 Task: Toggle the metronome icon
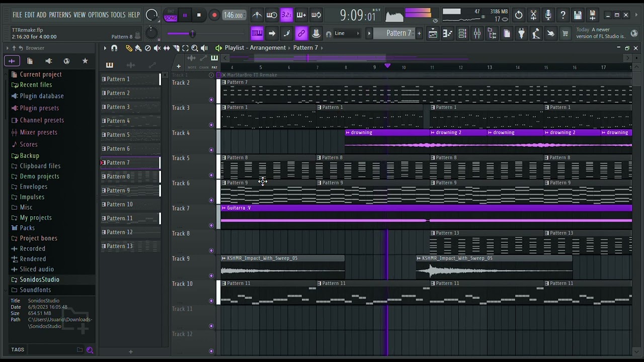click(257, 15)
